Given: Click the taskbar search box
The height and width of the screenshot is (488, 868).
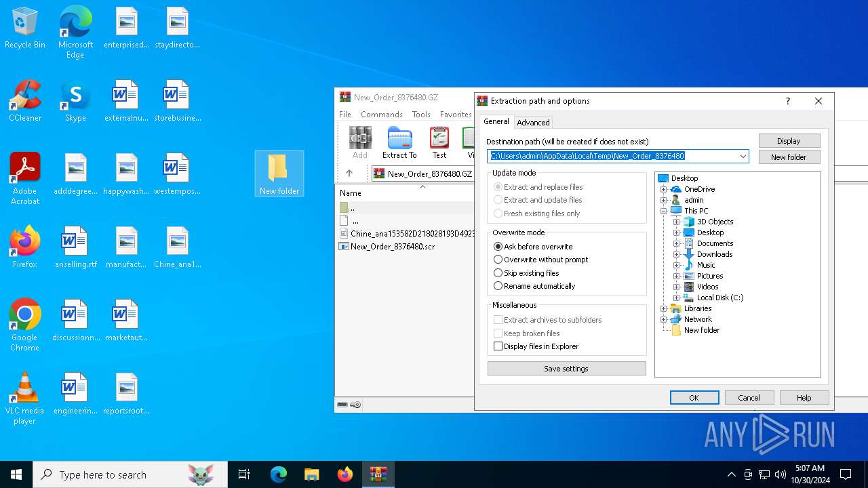Looking at the screenshot, I should 130,474.
